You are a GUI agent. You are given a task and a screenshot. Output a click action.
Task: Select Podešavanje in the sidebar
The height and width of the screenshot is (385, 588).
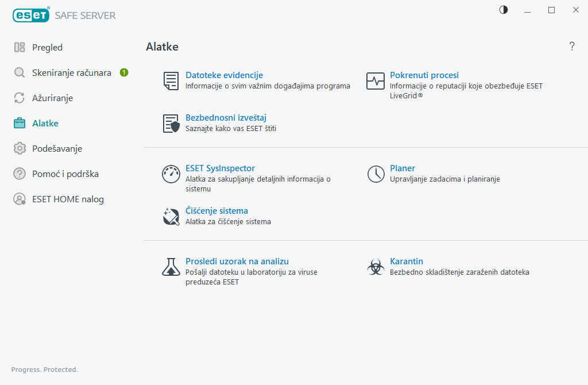tap(57, 149)
